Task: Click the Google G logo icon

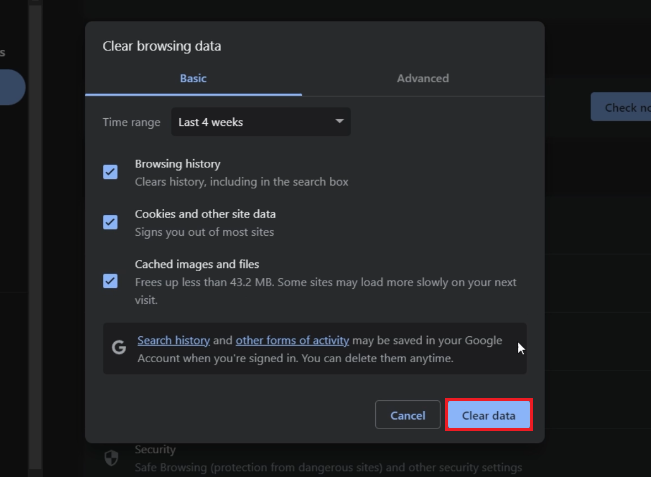Action: click(x=119, y=348)
